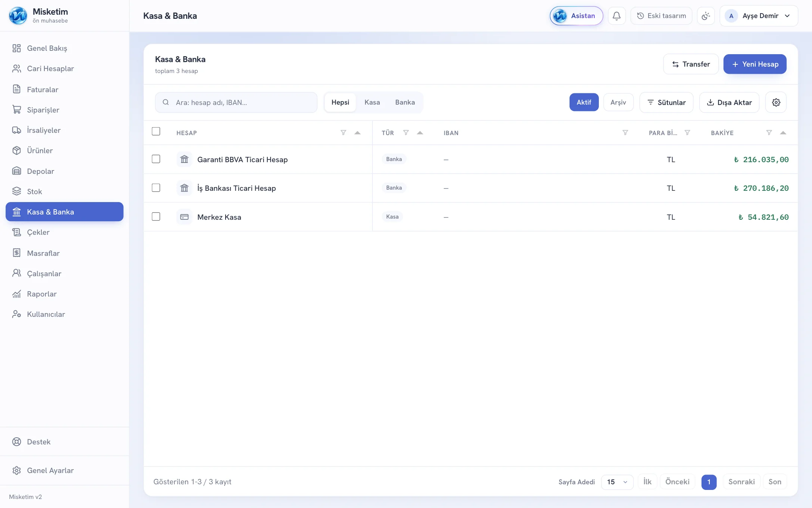Screen dimensions: 812x508
Task: Select the Hepsi tab
Action: tap(340, 102)
